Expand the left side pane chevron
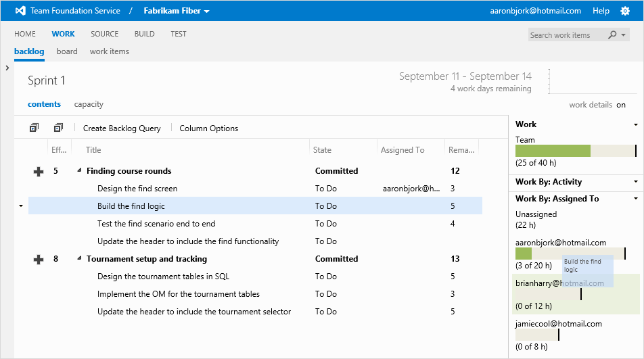The width and height of the screenshot is (644, 359). (7, 68)
